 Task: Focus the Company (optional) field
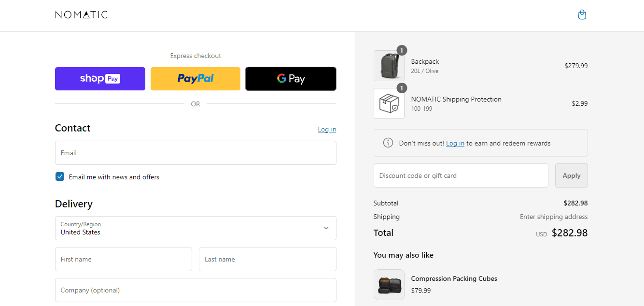[196, 290]
